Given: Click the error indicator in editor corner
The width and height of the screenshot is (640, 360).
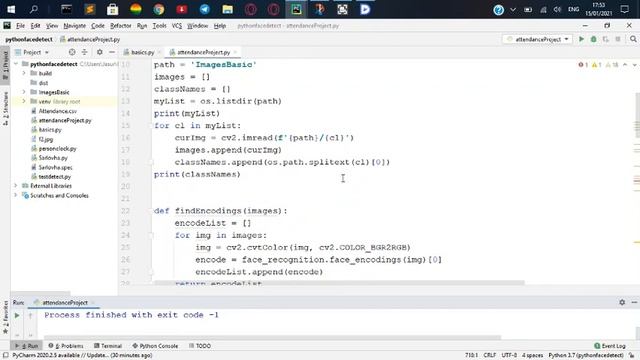Looking at the screenshot, I should click(583, 65).
